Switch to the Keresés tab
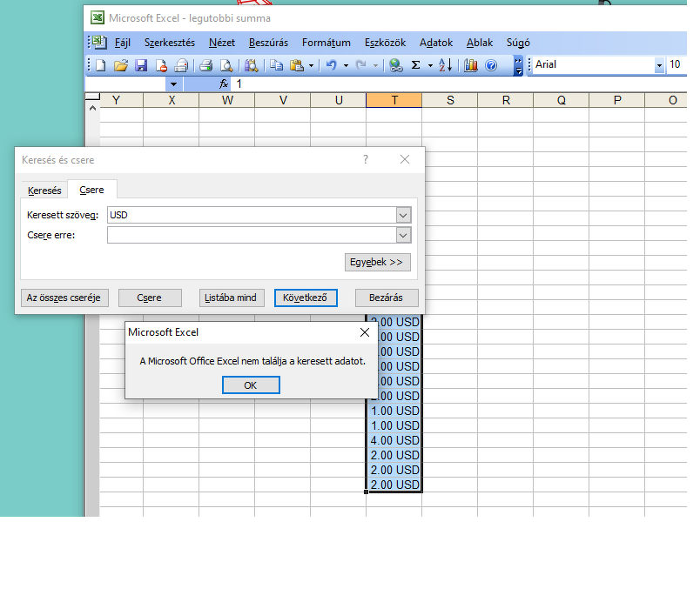The image size is (700, 602). point(44,191)
